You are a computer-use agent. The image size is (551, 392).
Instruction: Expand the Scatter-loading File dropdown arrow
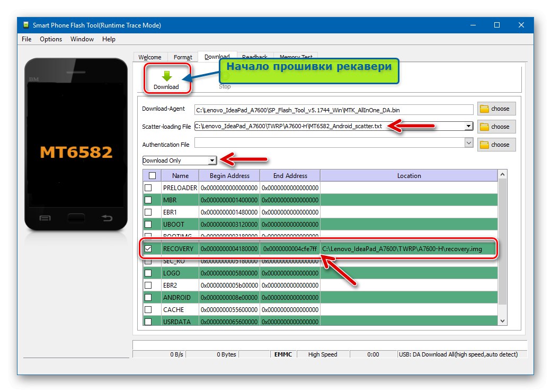[468, 126]
